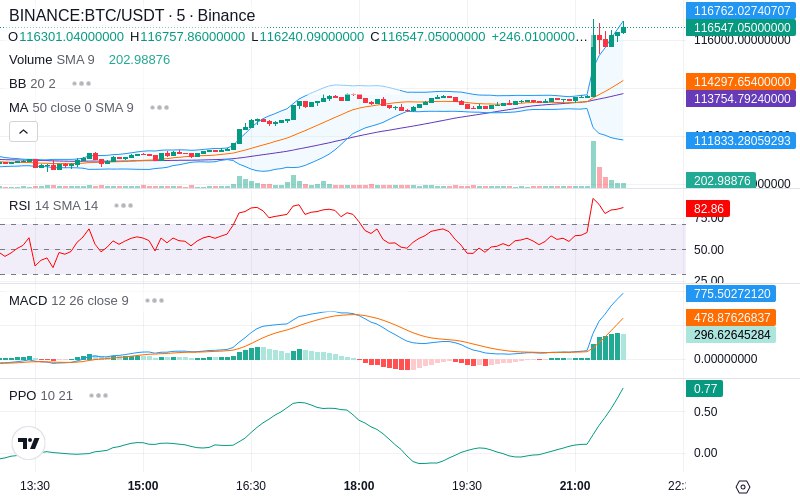Click the RSI axis value 50.00

tap(709, 249)
